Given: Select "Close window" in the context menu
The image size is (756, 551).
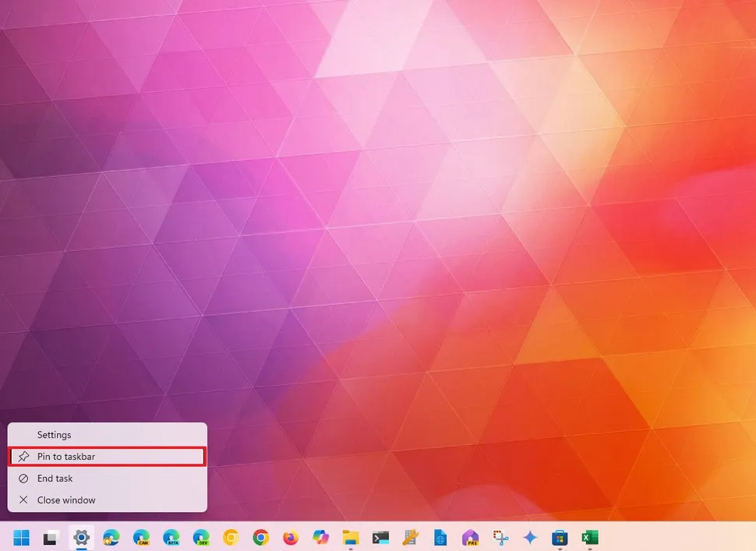Looking at the screenshot, I should (x=66, y=500).
